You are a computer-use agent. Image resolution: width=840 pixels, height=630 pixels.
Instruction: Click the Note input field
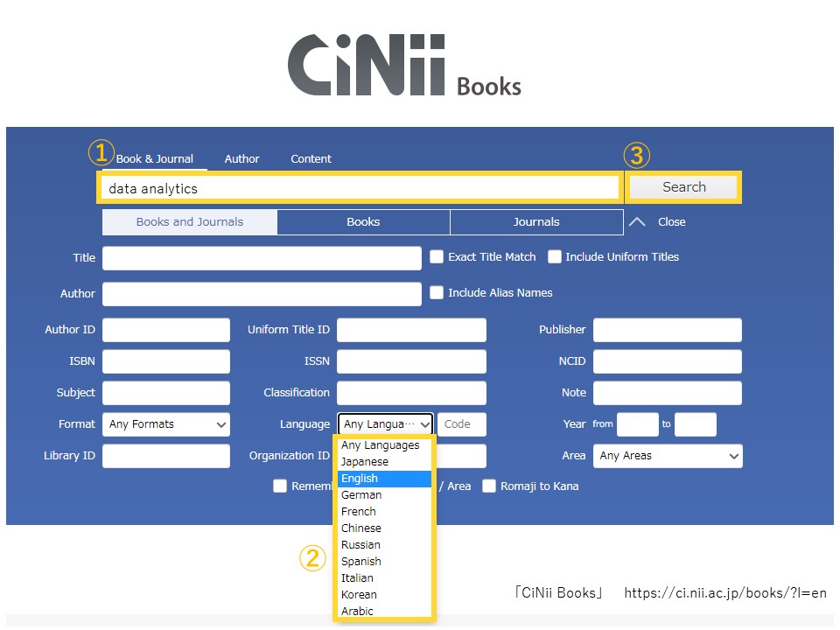pyautogui.click(x=668, y=393)
